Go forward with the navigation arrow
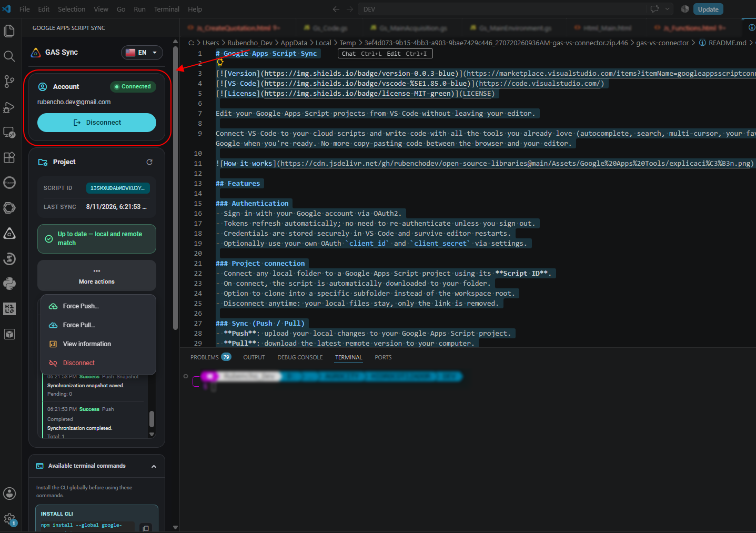This screenshot has width=756, height=533. (350, 9)
